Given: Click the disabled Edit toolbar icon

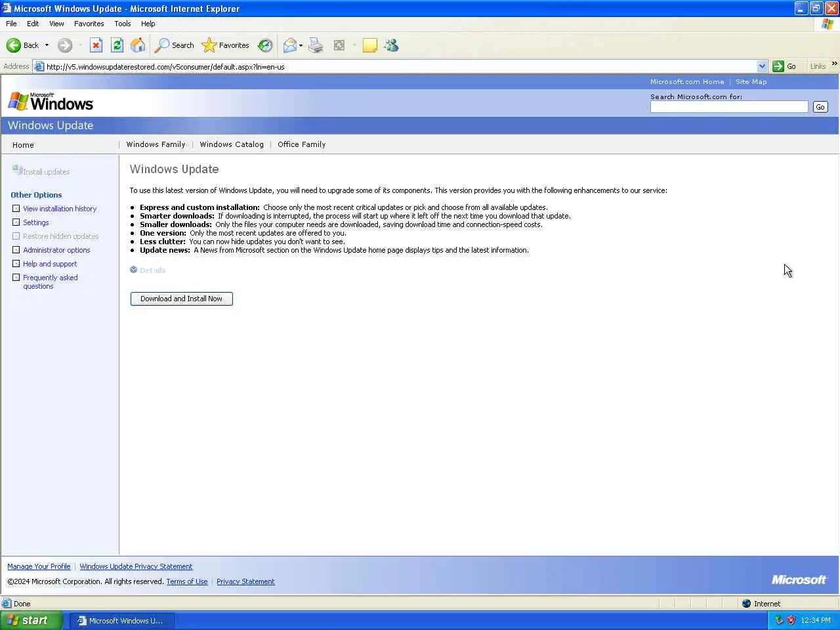Looking at the screenshot, I should click(x=339, y=45).
